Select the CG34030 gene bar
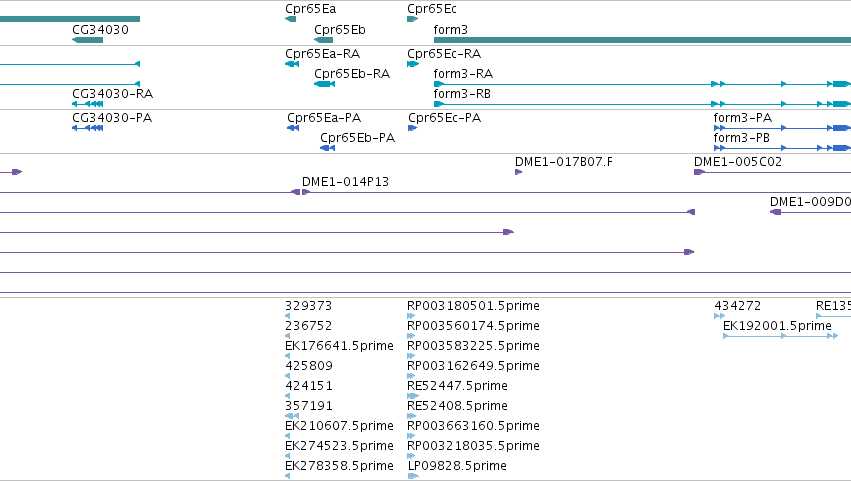 (87, 40)
